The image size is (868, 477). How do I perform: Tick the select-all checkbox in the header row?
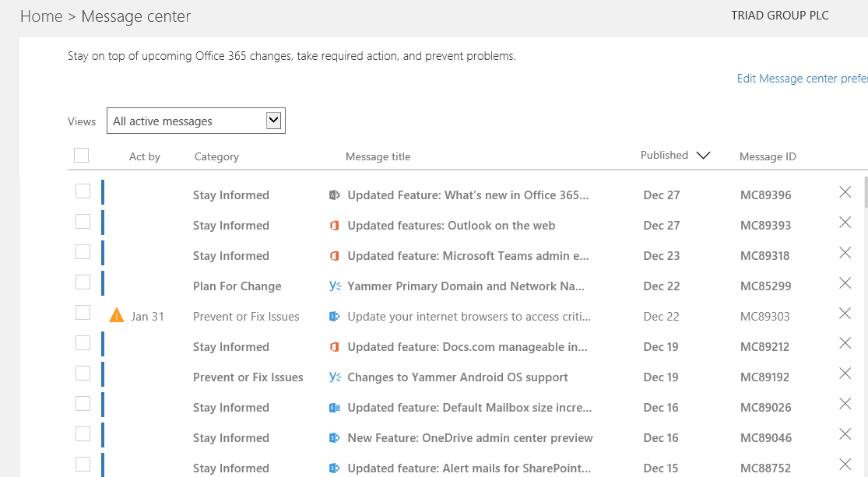(82, 156)
